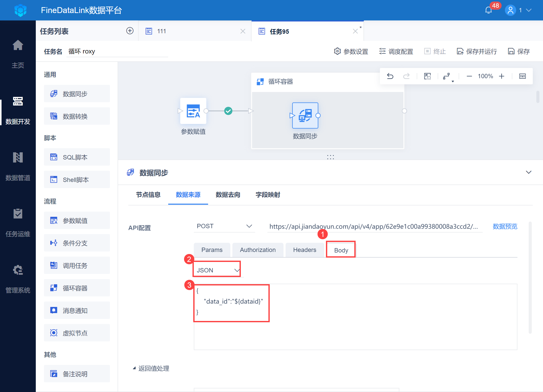The height and width of the screenshot is (392, 543).
Task: Click the 数据预览 link
Action: point(505,226)
